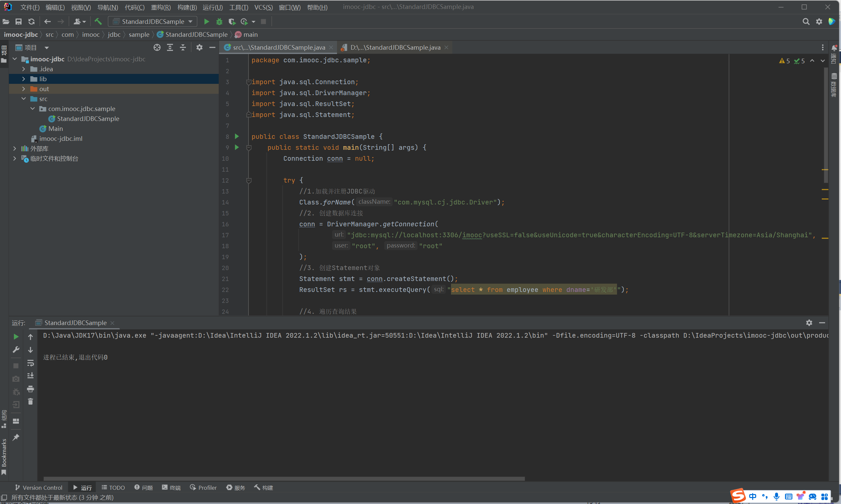
Task: Pin tab with the pin icon in Run panel
Action: point(16,437)
